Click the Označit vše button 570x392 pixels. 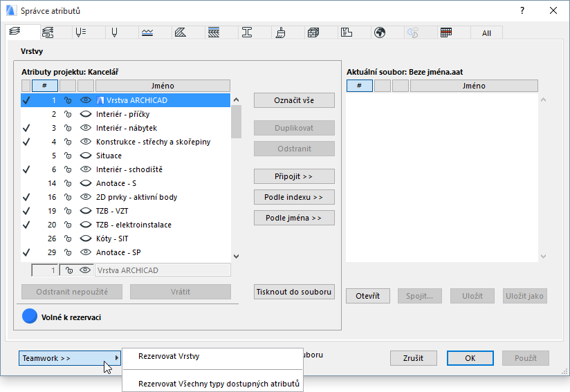coord(294,100)
